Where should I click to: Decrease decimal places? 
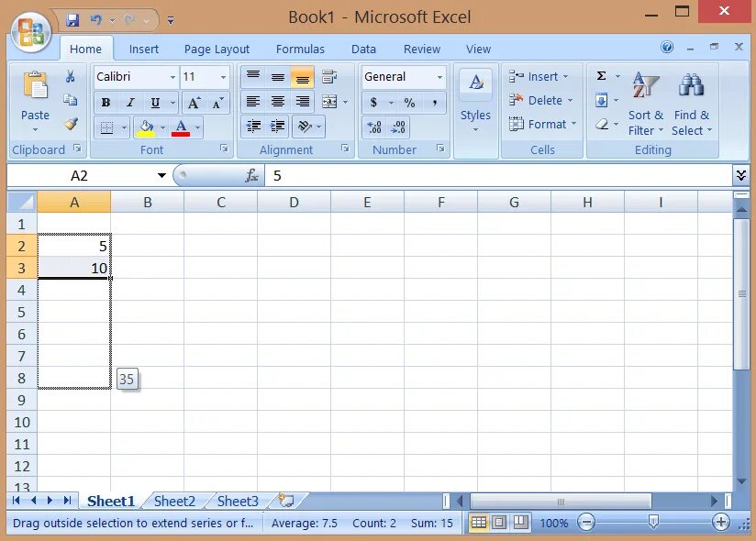tap(398, 127)
